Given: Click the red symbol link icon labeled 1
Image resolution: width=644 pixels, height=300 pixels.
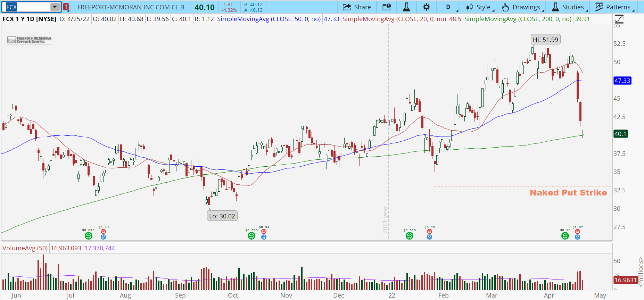Looking at the screenshot, I should pyautogui.click(x=66, y=7).
